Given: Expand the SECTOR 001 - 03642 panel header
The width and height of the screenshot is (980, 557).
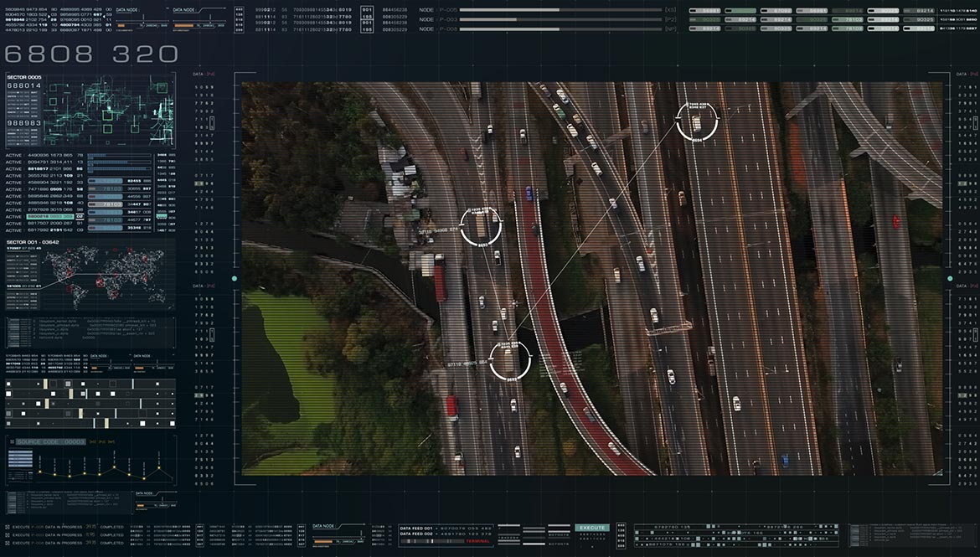Looking at the screenshot, I should click(33, 242).
